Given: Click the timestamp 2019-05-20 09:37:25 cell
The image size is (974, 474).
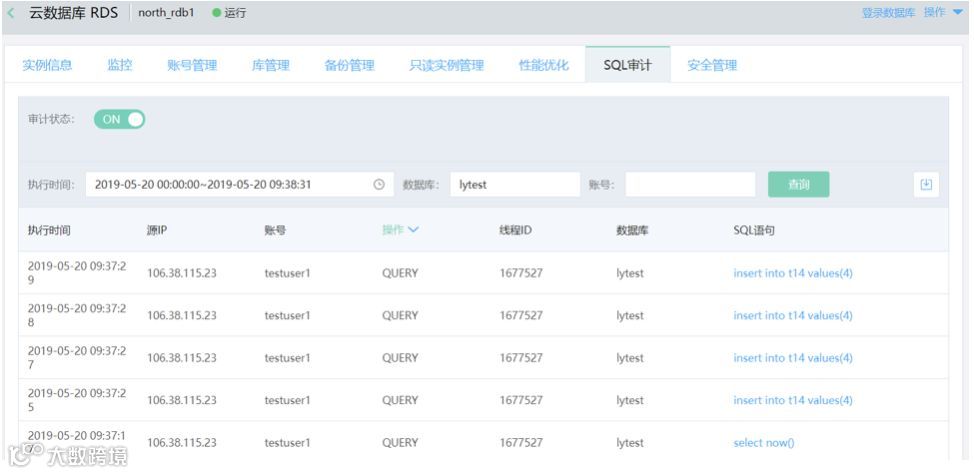Looking at the screenshot, I should [77, 399].
